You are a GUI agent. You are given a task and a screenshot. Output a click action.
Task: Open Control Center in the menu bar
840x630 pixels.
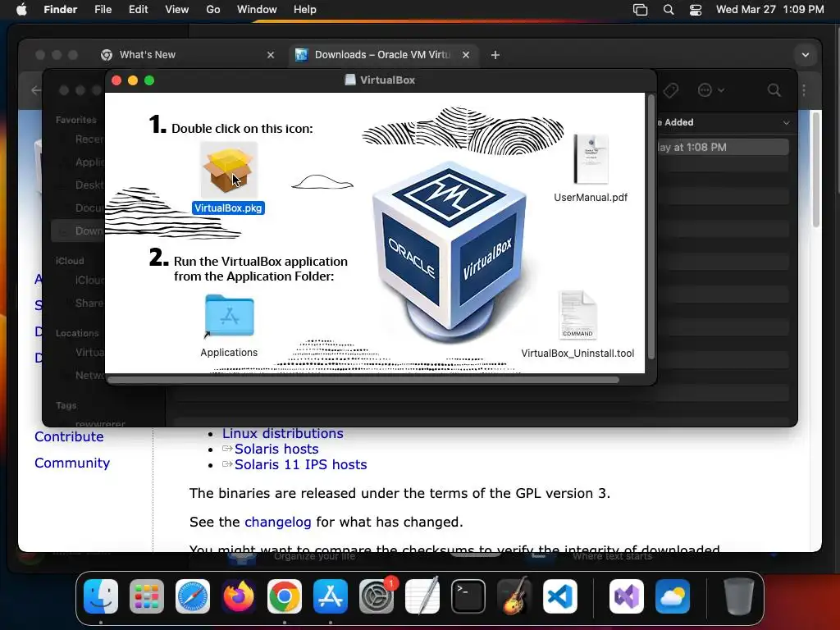point(696,10)
